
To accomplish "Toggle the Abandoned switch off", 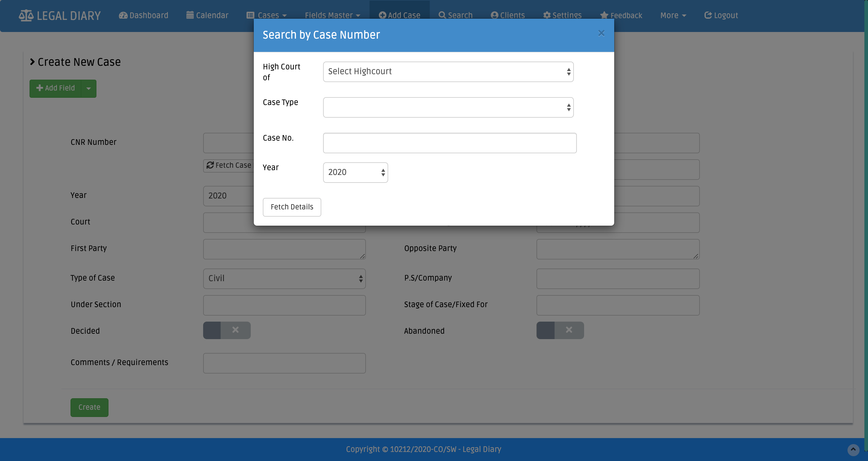I will (x=560, y=330).
